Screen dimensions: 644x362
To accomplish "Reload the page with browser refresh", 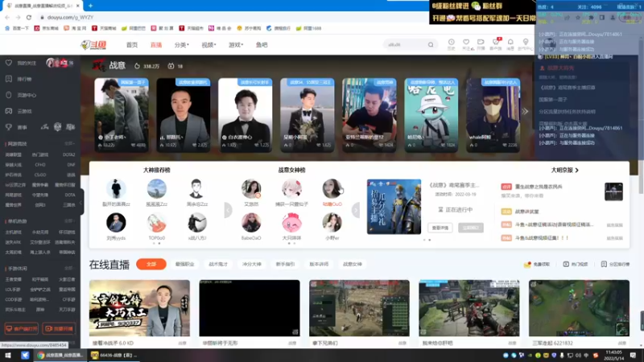I will coord(29,17).
